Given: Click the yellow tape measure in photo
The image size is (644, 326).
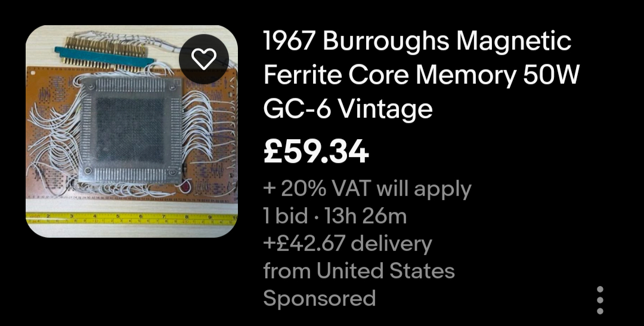Looking at the screenshot, I should (131, 218).
